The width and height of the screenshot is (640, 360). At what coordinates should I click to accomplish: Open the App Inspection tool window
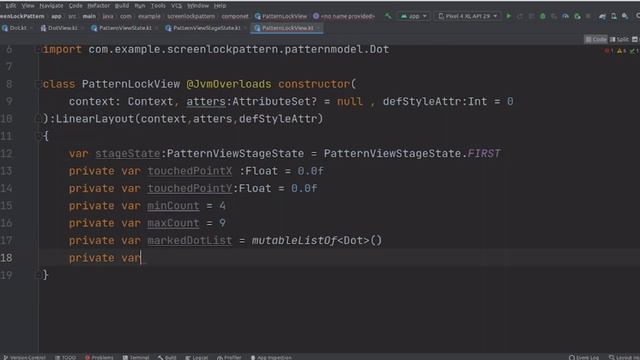[x=271, y=357]
